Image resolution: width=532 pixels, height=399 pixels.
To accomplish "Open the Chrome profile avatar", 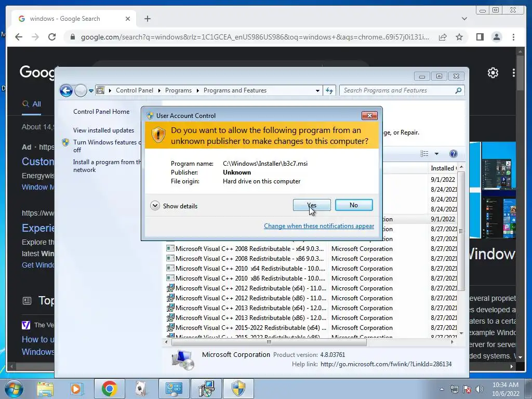I will (496, 37).
